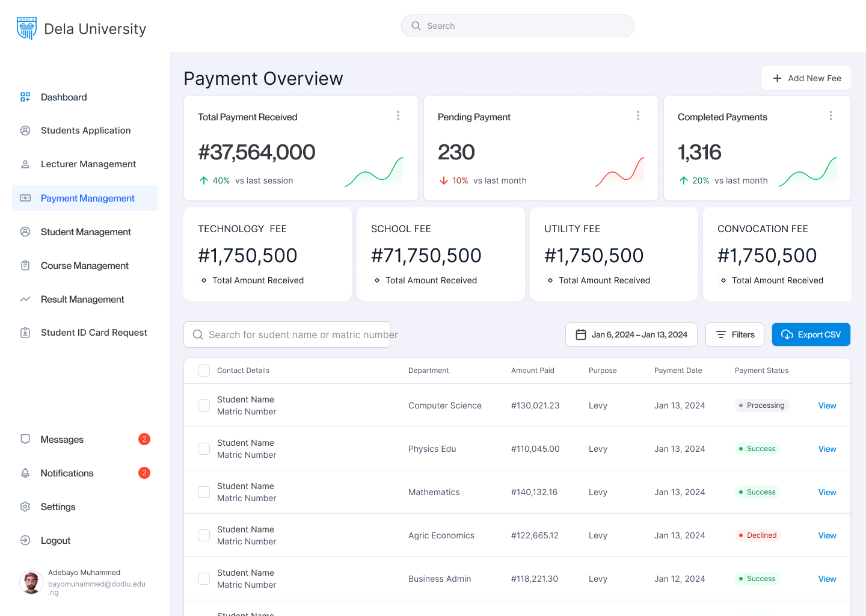This screenshot has width=866, height=616.
Task: Export the payment table as CSV
Action: pos(811,334)
